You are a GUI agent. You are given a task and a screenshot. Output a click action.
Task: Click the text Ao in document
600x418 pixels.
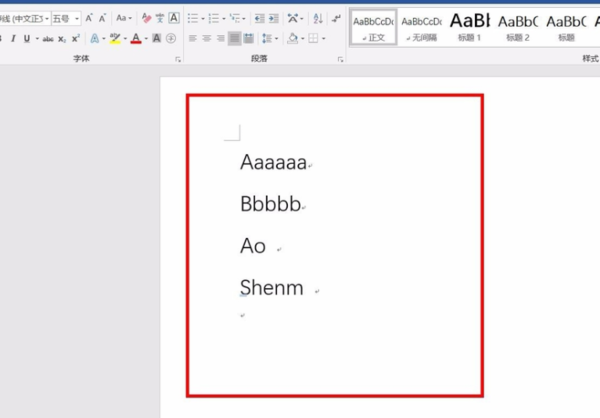coord(253,246)
